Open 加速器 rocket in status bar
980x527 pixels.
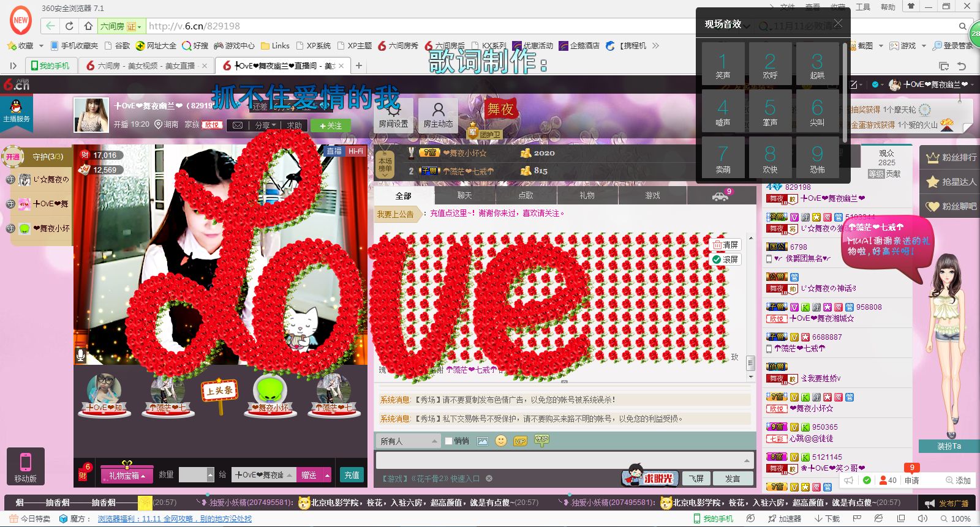[785, 518]
